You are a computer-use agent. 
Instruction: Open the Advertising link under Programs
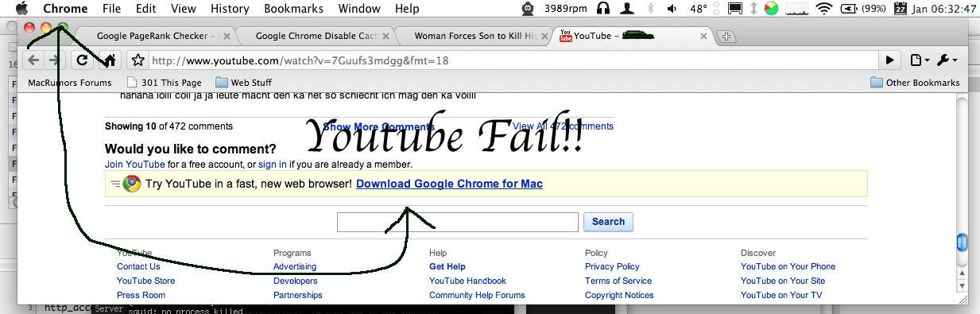point(295,267)
